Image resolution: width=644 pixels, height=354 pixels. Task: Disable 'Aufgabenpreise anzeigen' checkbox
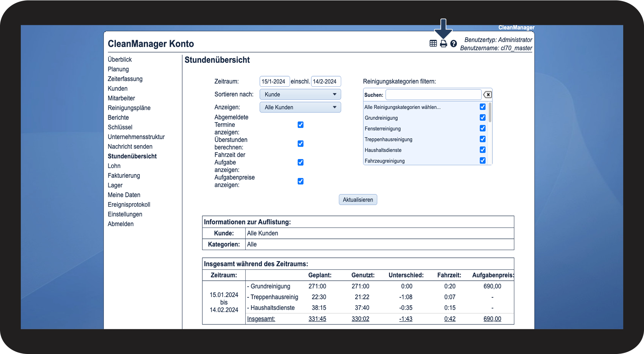[300, 181]
